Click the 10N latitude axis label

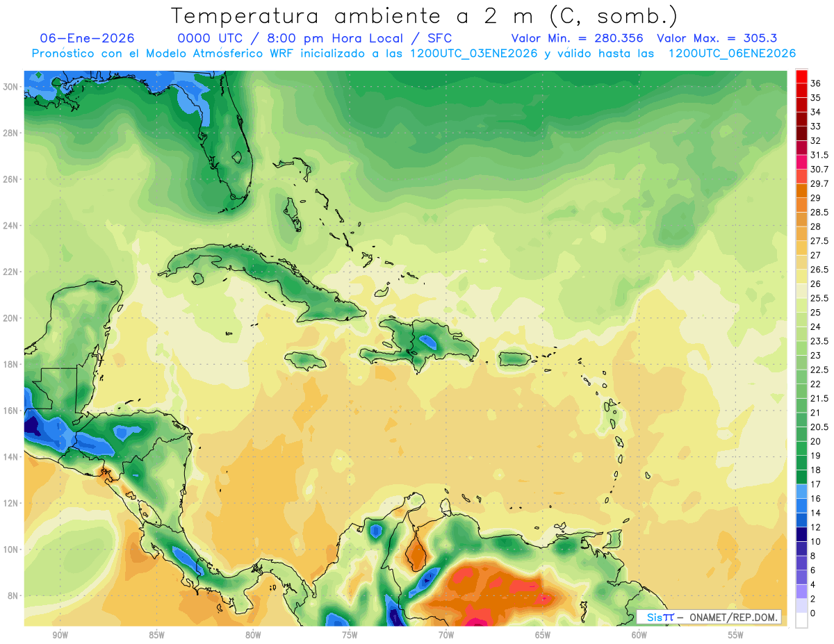pos(10,550)
